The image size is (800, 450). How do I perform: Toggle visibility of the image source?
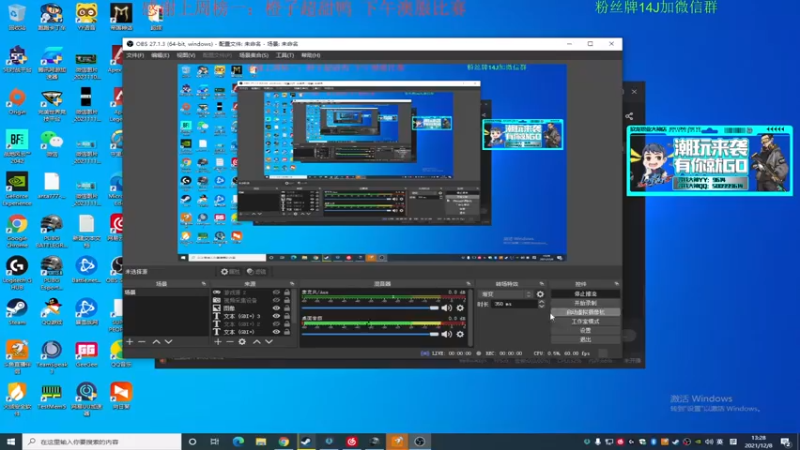click(276, 308)
